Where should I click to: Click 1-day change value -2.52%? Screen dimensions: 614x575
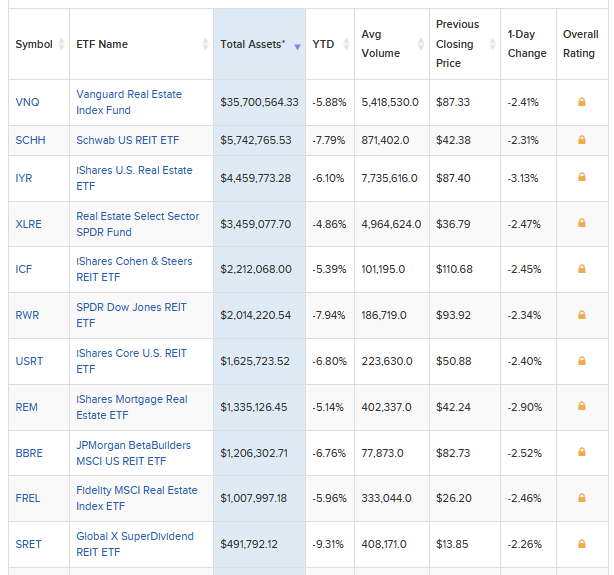click(524, 453)
